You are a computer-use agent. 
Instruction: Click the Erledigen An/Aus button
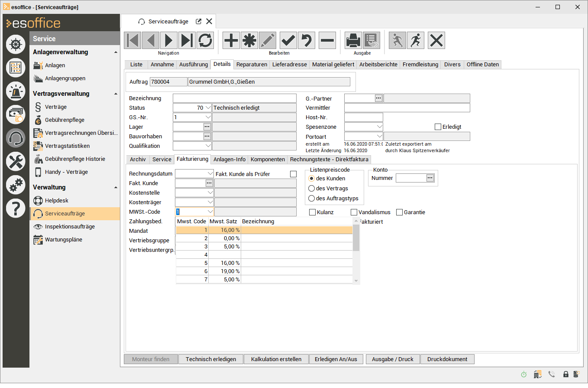tap(336, 359)
